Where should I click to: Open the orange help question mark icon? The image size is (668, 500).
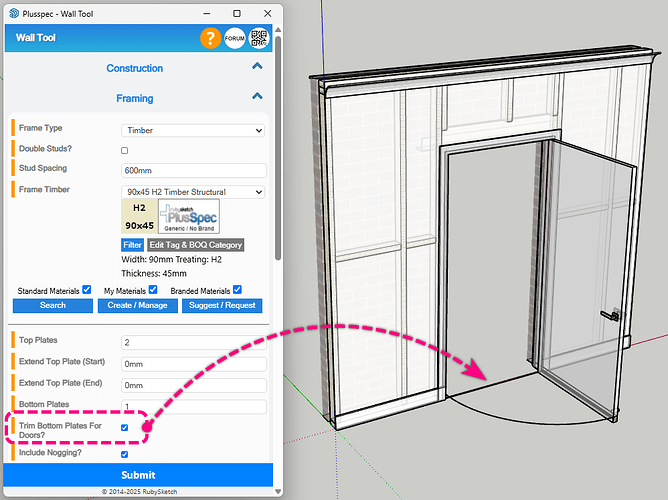click(x=210, y=38)
